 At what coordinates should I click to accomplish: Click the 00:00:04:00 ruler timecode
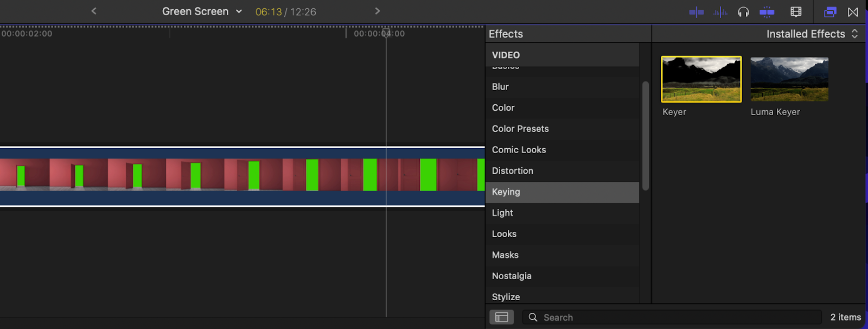click(x=379, y=34)
